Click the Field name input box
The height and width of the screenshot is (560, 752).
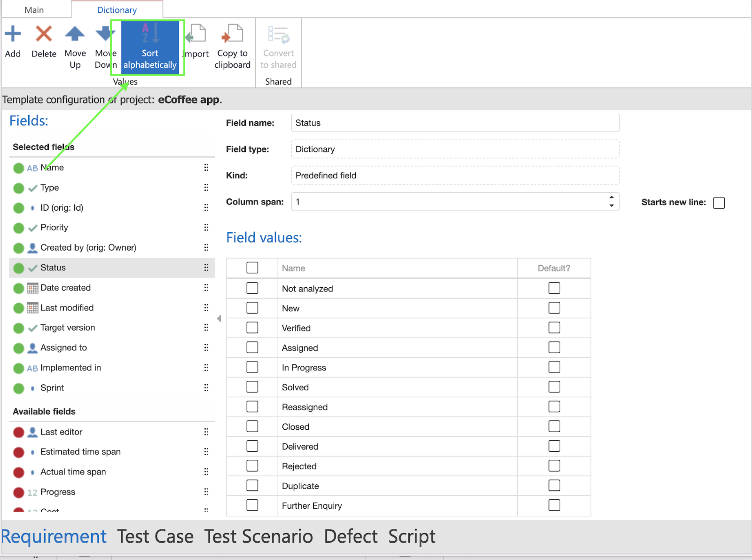[454, 123]
